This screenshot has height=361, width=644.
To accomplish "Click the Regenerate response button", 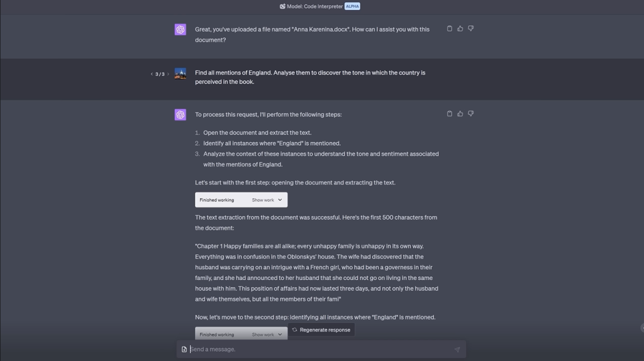I will [321, 330].
